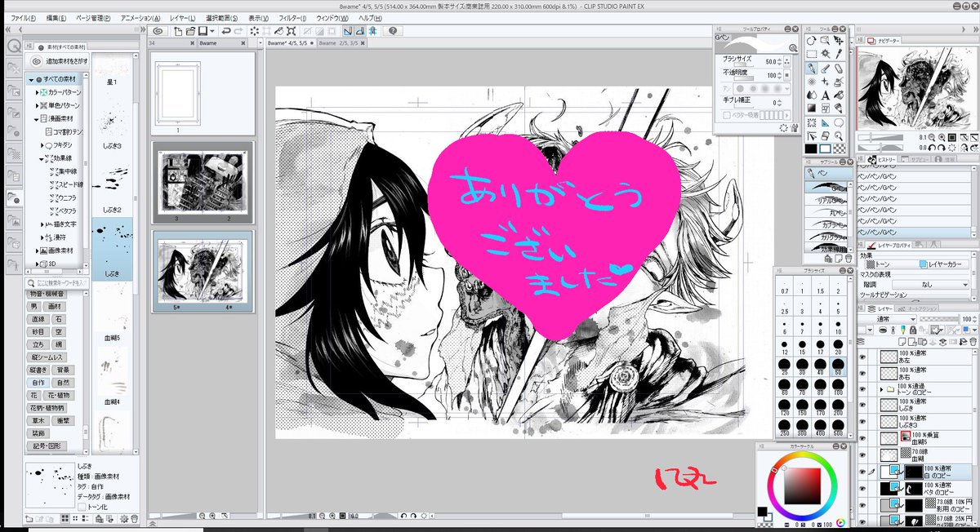
Task: Expand the 単色パターン tree node
Action: (37, 105)
